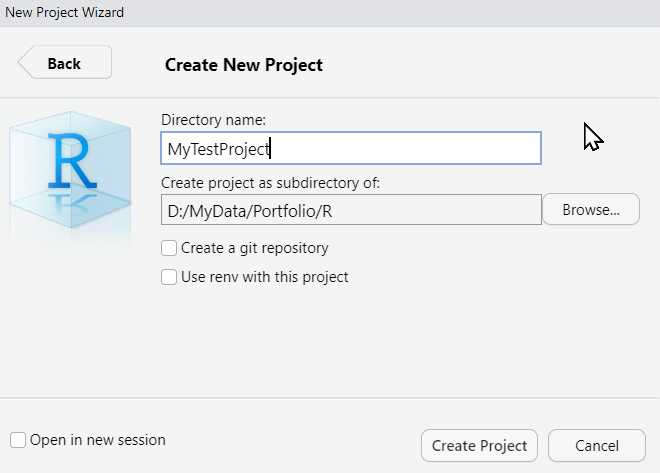This screenshot has width=660, height=473.
Task: Click the "Use renv with this project" label text
Action: coord(264,277)
